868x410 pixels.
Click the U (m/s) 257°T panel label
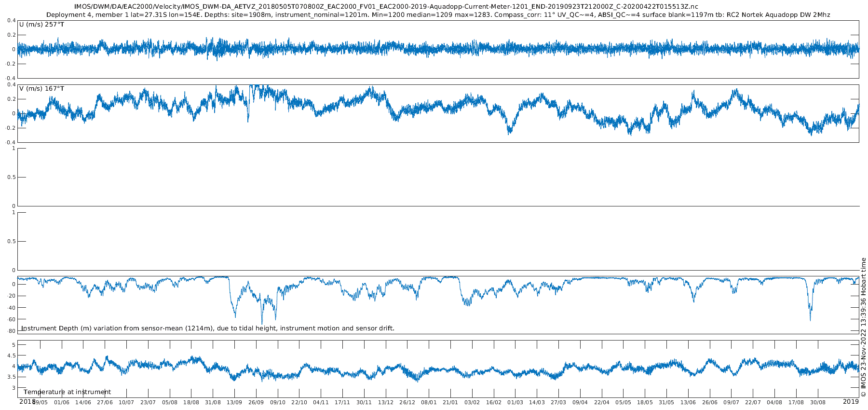tap(41, 25)
